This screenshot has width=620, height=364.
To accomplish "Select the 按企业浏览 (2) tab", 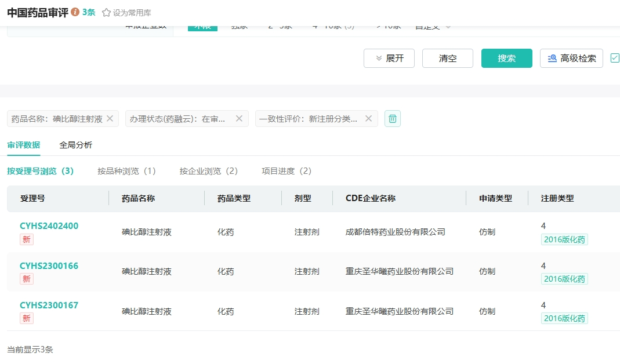I will [208, 171].
